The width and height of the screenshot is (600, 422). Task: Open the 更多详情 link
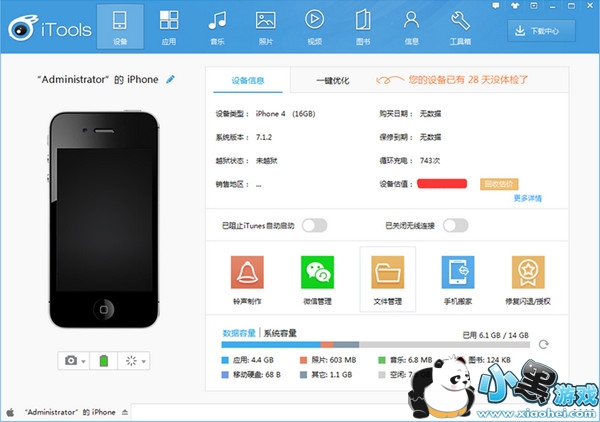528,198
